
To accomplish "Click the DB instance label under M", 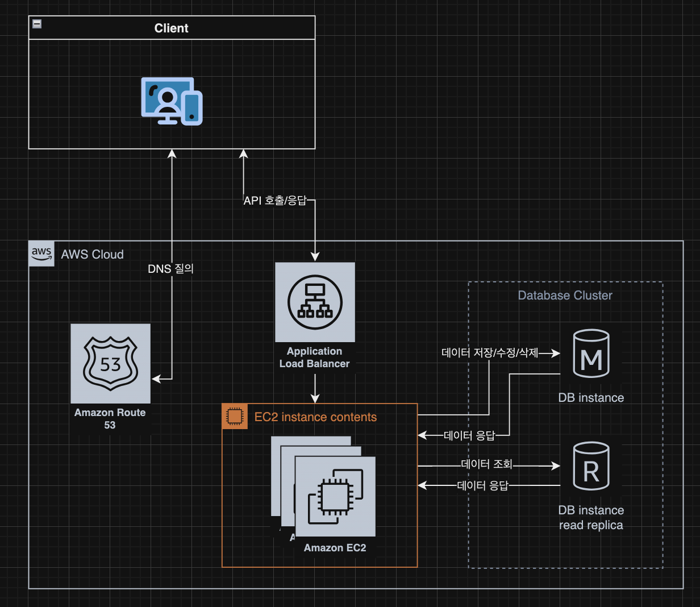I will point(591,398).
